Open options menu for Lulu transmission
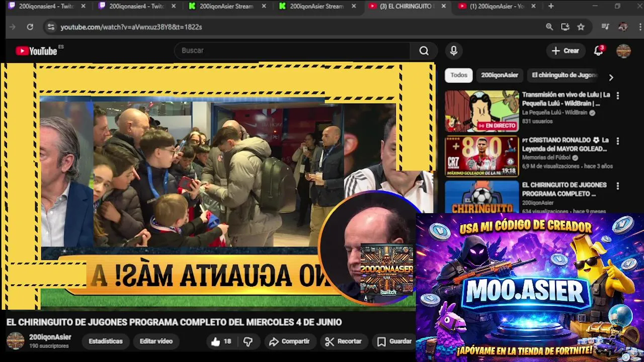 pos(617,96)
